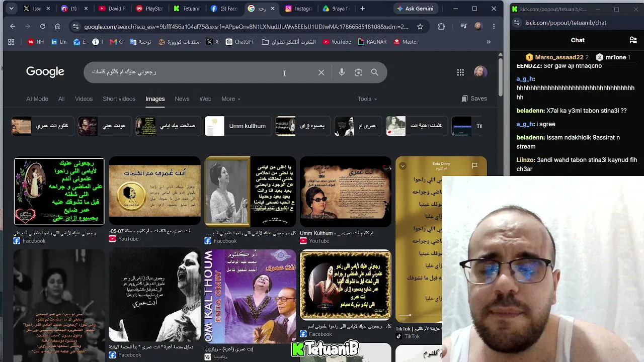Search by image with Lens icon
Viewport: 644px width, 362px height.
pos(358,72)
